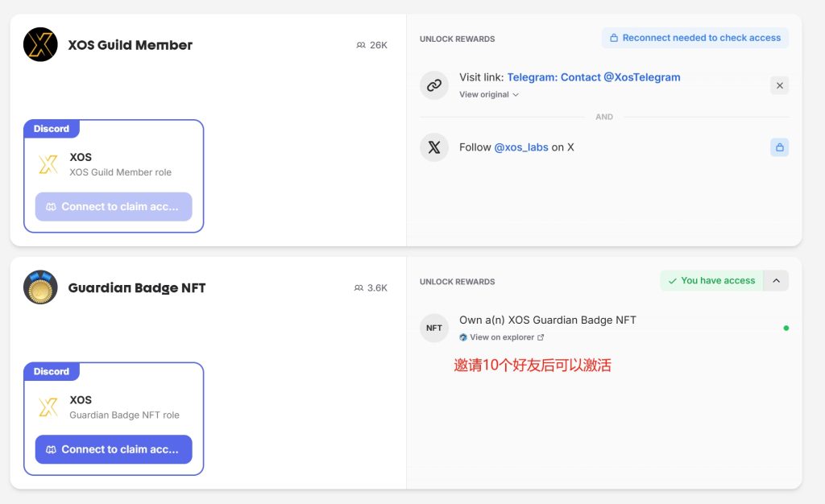Click the Guardian Badge NFT title

[137, 288]
